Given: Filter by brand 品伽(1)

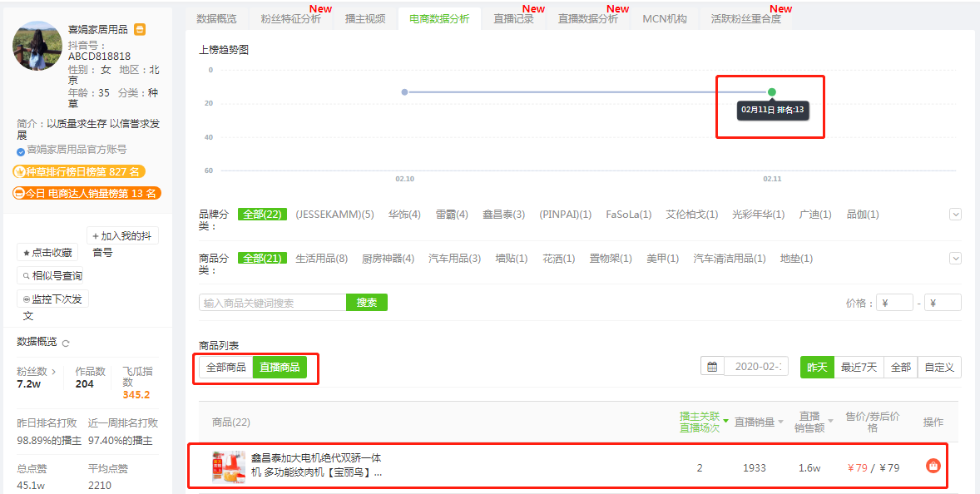Looking at the screenshot, I should click(x=863, y=215).
